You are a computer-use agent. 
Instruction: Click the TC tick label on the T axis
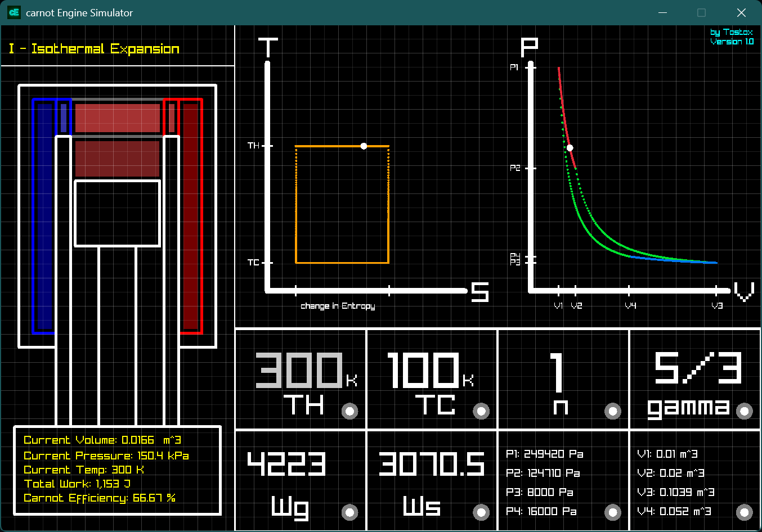(254, 263)
